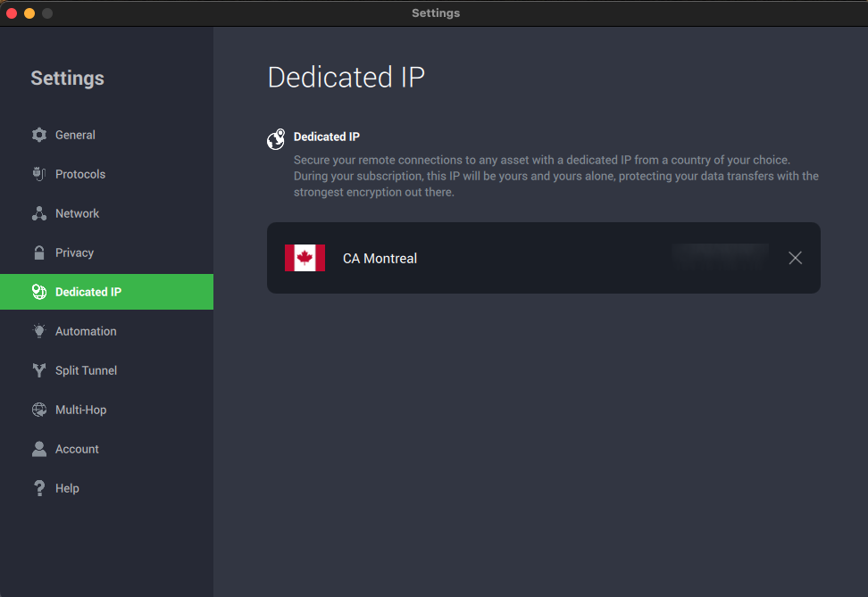
Task: Click the Canada flag image
Action: 305,258
